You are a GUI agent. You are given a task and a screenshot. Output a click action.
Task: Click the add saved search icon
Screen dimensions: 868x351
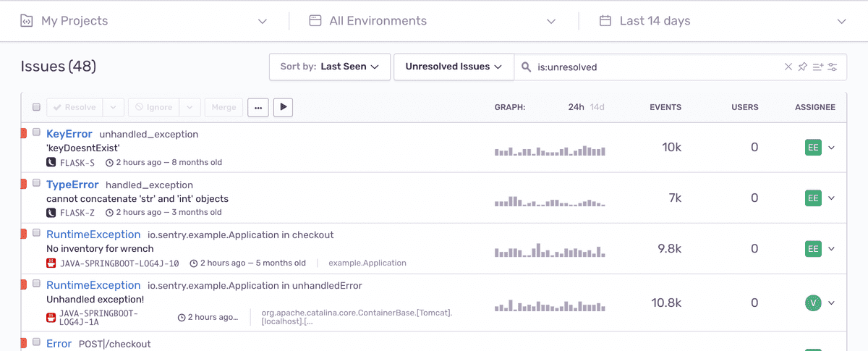point(818,67)
